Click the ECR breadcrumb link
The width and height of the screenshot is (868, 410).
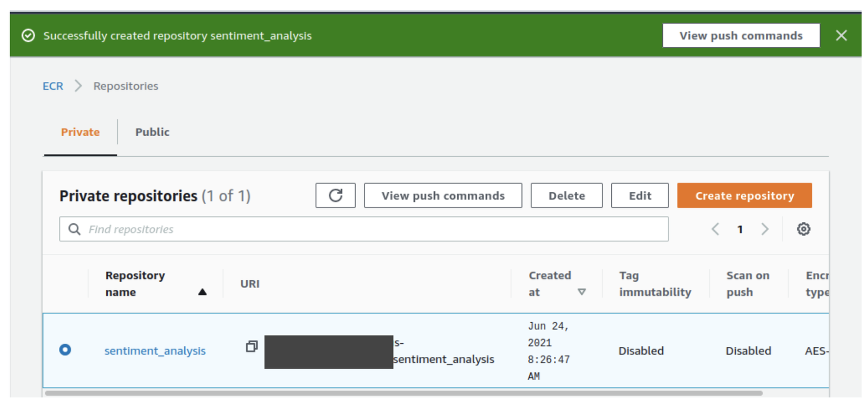click(53, 86)
